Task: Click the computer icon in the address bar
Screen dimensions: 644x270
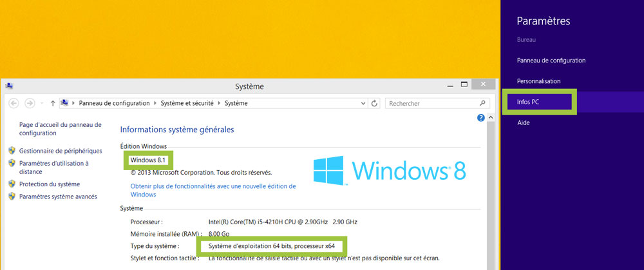Action: [65, 103]
